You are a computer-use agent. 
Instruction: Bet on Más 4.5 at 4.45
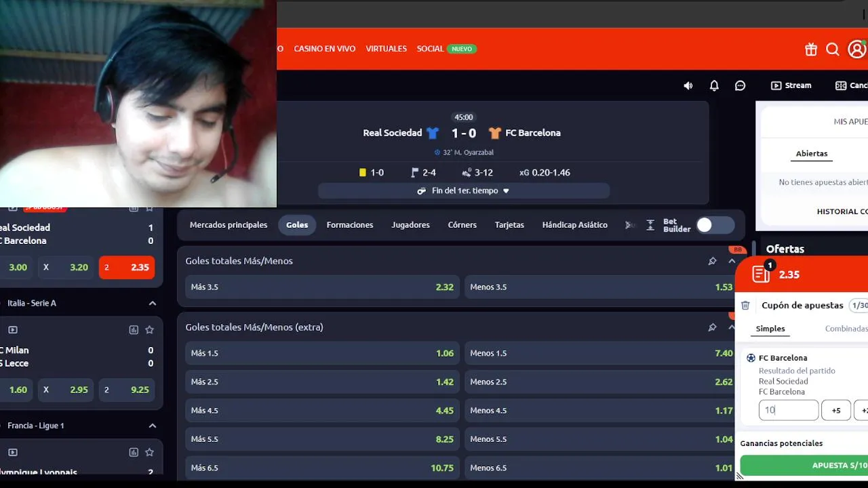pyautogui.click(x=322, y=411)
